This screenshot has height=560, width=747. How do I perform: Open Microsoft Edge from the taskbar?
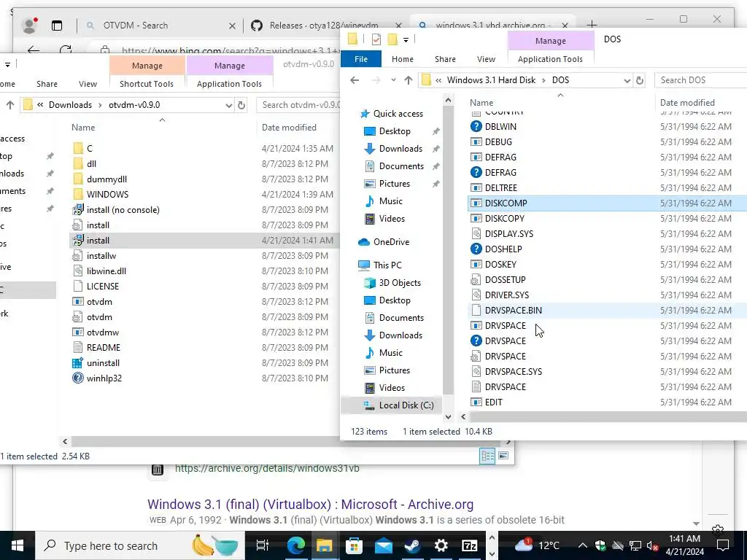(295, 545)
